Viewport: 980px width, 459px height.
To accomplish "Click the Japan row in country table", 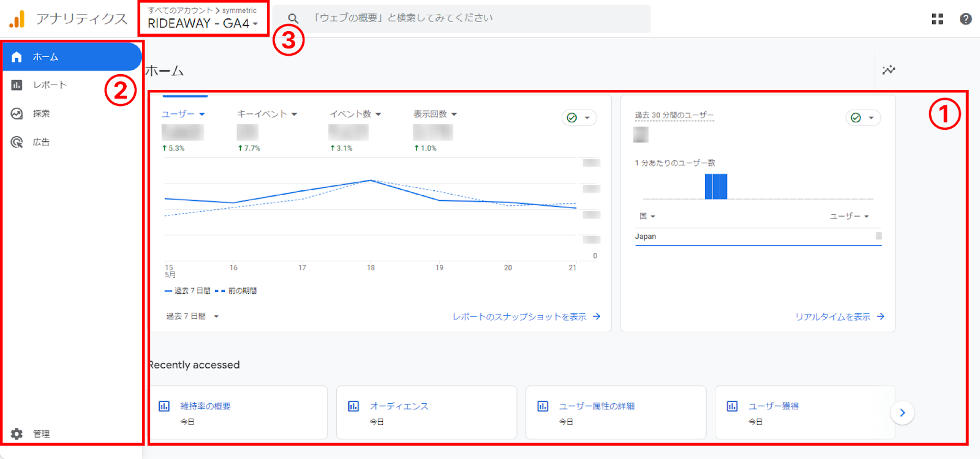I will [758, 236].
